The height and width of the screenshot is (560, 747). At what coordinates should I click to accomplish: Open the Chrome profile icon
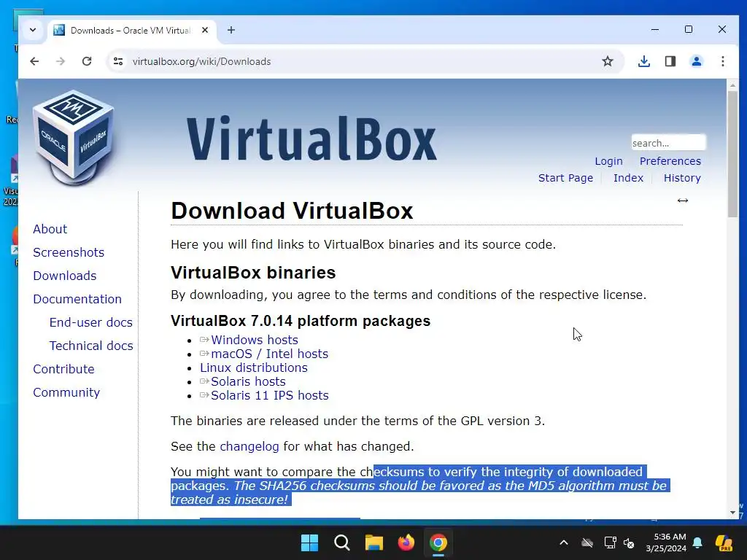(x=697, y=61)
